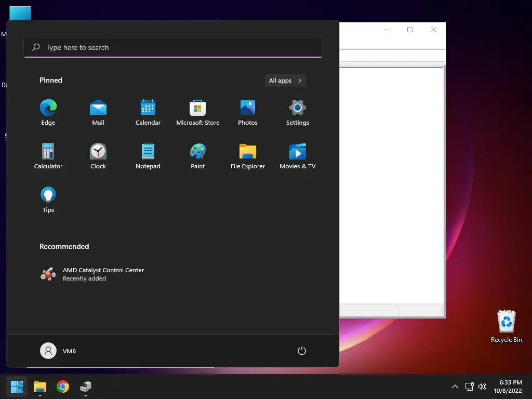Image resolution: width=532 pixels, height=399 pixels.
Task: Open Settings from the Start menu
Action: [x=298, y=113]
